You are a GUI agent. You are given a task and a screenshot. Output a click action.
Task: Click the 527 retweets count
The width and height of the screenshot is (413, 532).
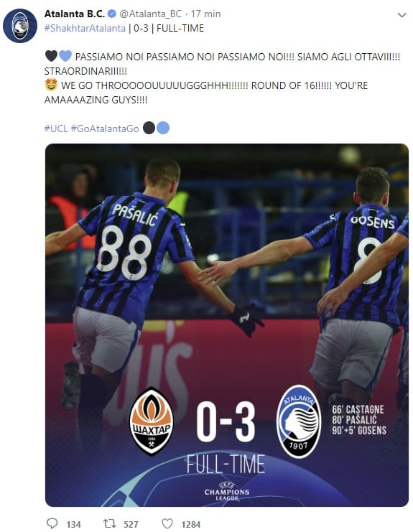click(x=131, y=525)
